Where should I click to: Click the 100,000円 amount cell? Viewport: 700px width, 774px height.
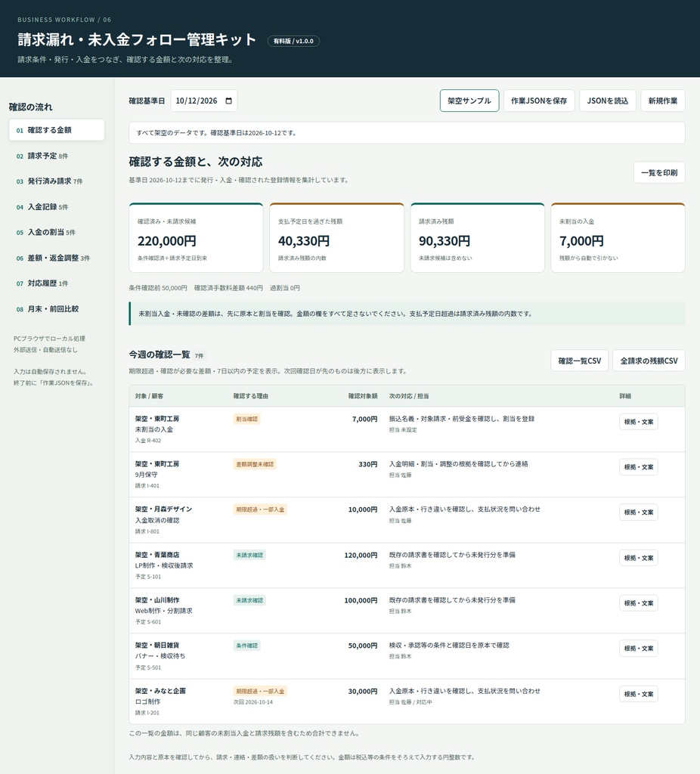pos(361,601)
